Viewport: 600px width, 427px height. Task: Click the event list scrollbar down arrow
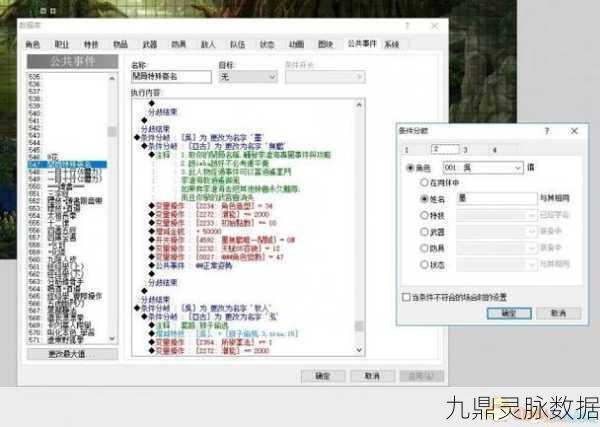pyautogui.click(x=112, y=338)
